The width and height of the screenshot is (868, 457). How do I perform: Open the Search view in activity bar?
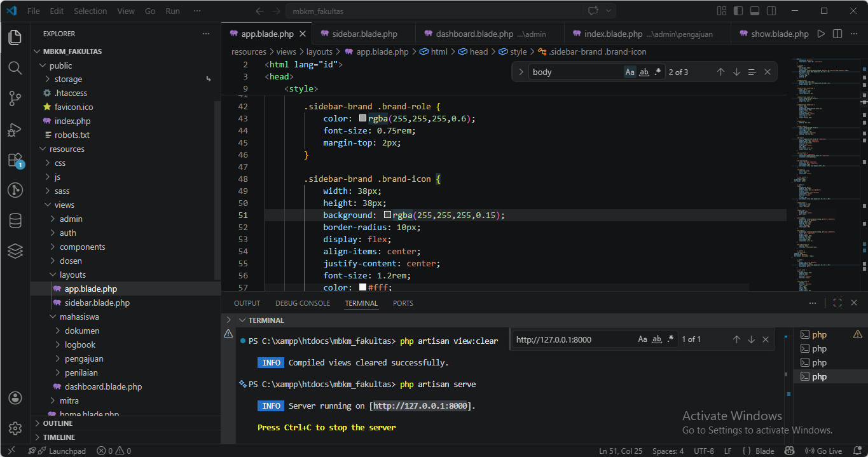(x=15, y=67)
